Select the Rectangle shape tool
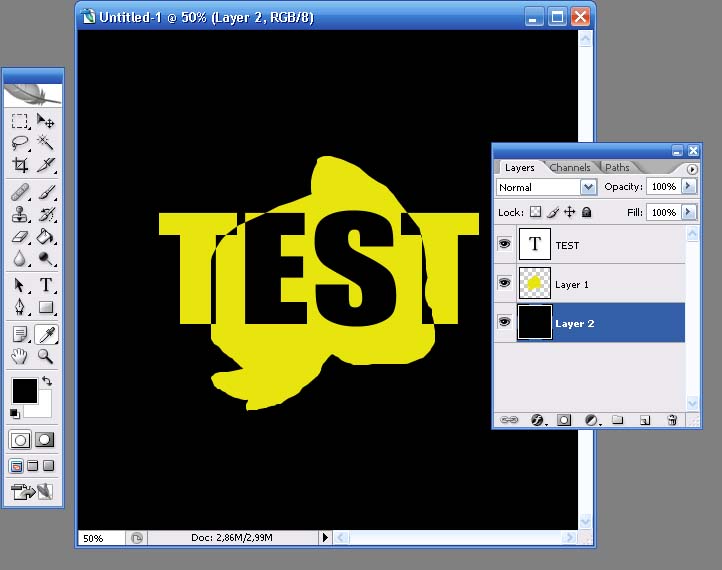The height and width of the screenshot is (570, 722). pyautogui.click(x=46, y=307)
